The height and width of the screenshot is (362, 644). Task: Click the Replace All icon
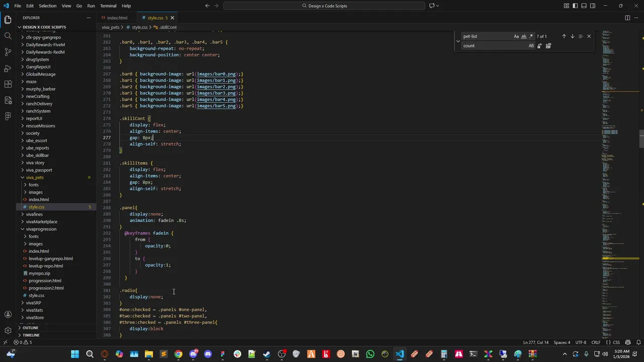(548, 46)
